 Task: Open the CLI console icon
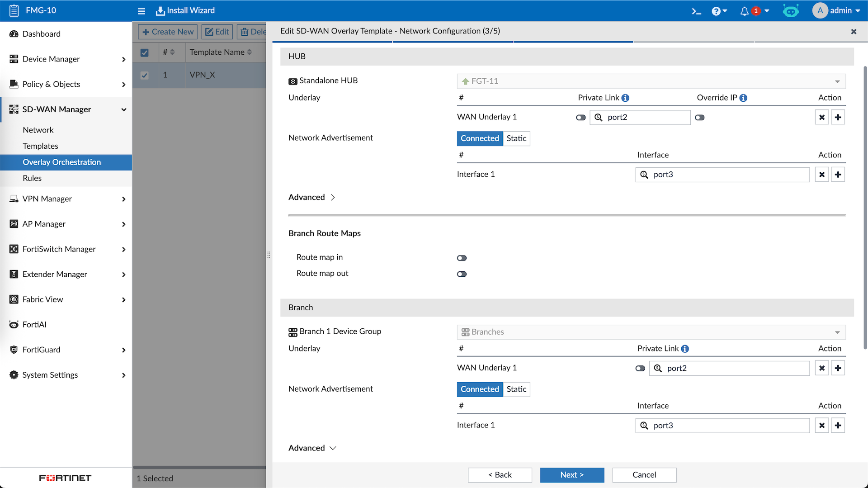pyautogui.click(x=696, y=11)
